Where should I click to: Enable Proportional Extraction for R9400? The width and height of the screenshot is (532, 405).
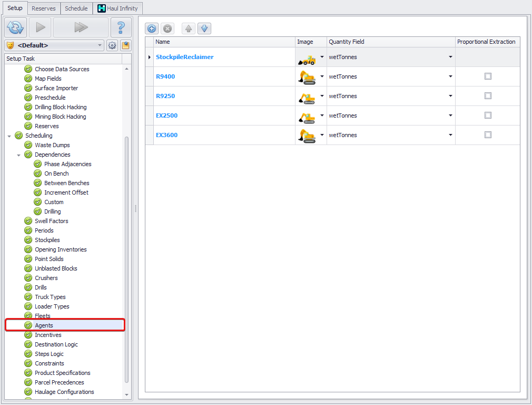pos(488,76)
